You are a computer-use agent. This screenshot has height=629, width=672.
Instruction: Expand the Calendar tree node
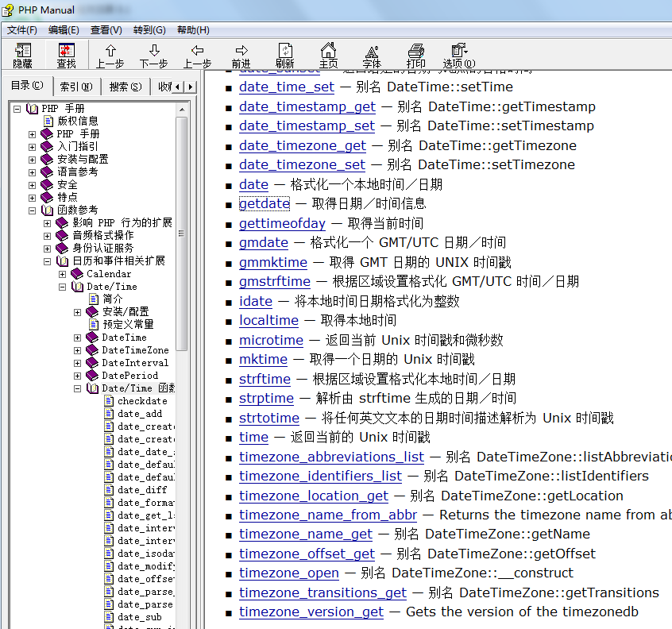coord(63,274)
